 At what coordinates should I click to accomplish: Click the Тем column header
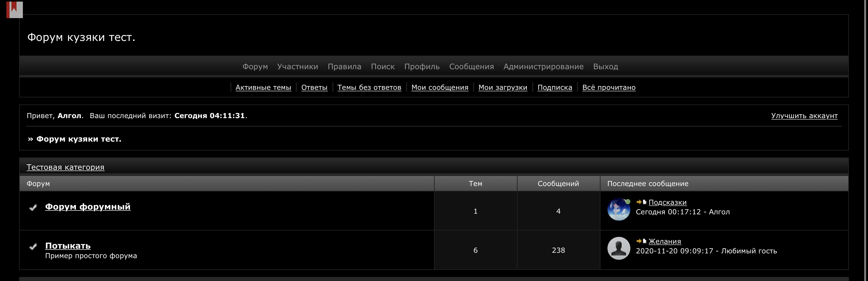coord(475,184)
